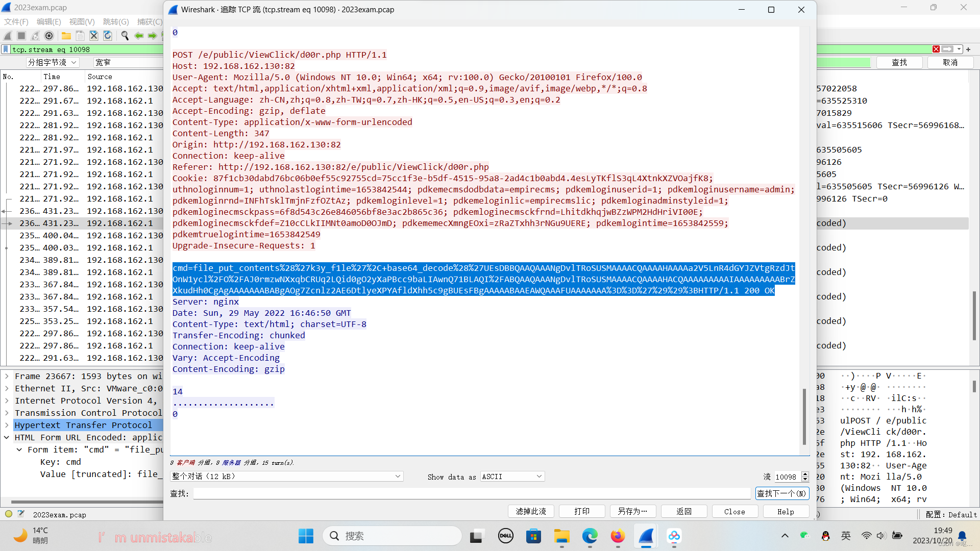
Task: Clear the display filter with the red X
Action: 936,49
